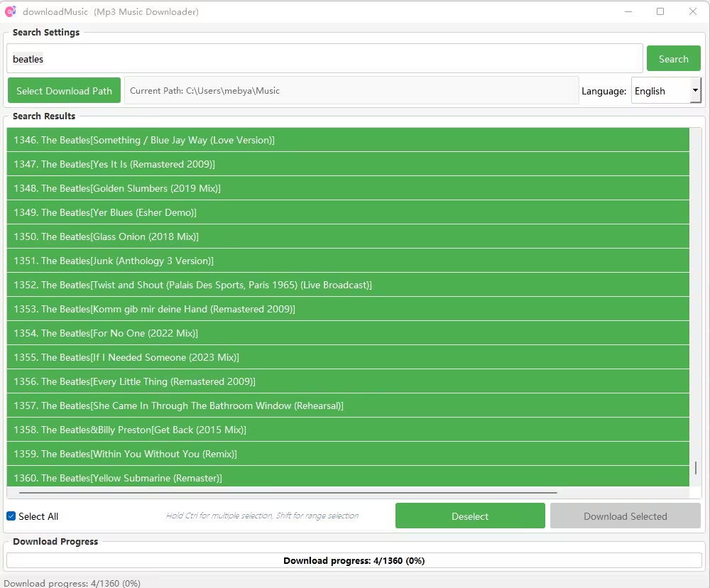Minimize the downloadMusic window
This screenshot has height=588, width=710.
click(628, 11)
